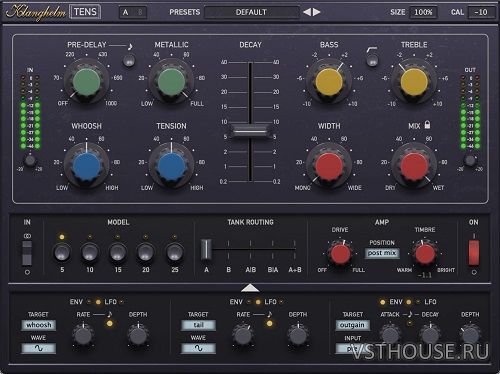Select A/B compare slot B
500x374 pixels.
(x=140, y=12)
